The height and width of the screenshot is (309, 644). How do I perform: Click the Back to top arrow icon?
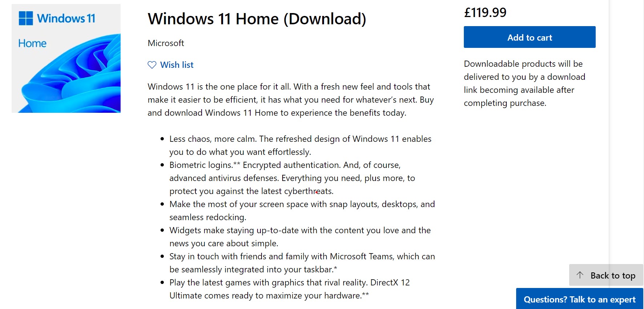coord(580,275)
